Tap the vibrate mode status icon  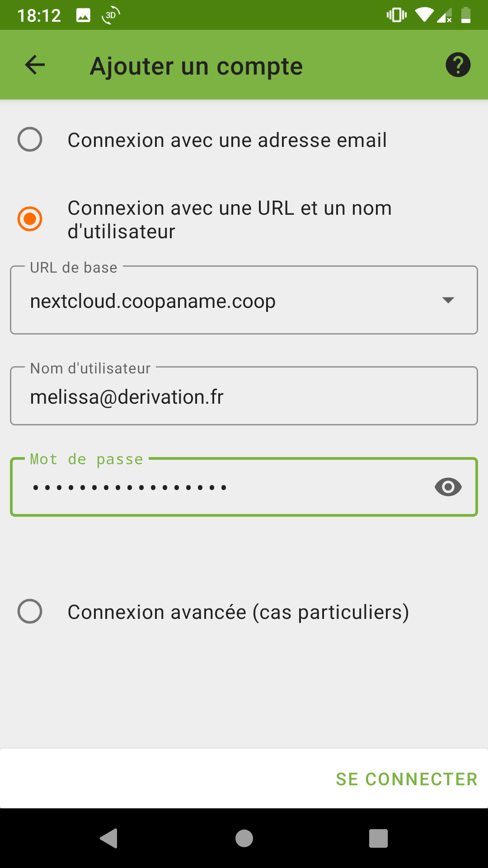(396, 15)
